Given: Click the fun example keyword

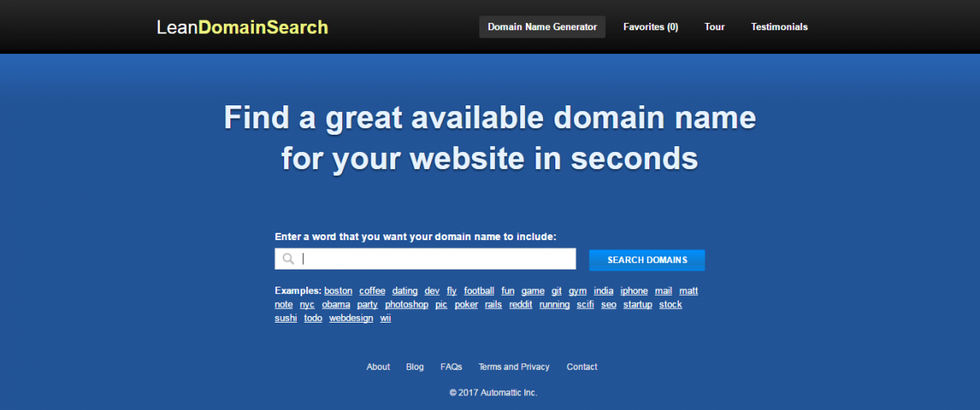Looking at the screenshot, I should pyautogui.click(x=508, y=291).
